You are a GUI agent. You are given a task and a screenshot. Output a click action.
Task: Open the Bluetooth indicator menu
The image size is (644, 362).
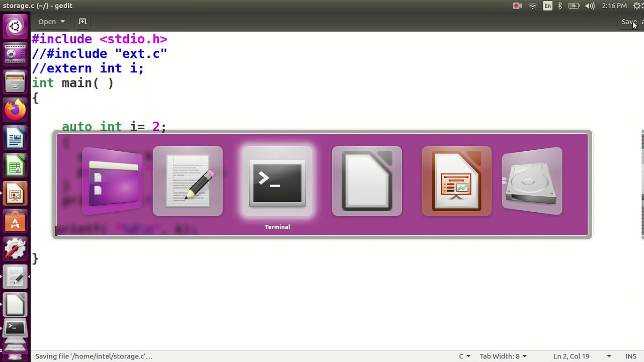point(560,6)
